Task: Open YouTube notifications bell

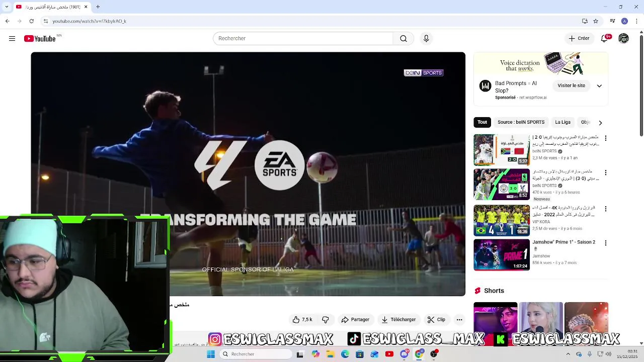Action: point(605,38)
